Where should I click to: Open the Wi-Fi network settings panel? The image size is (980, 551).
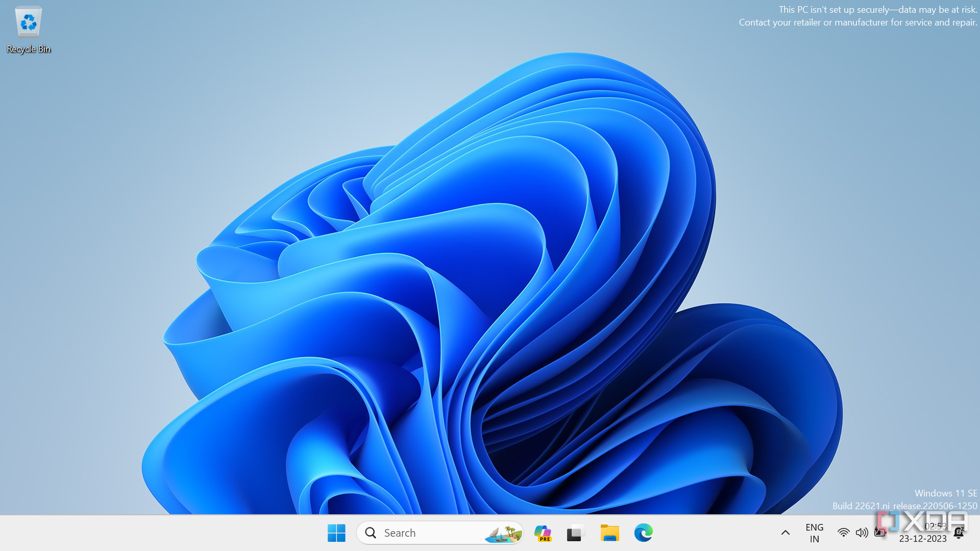coord(843,532)
